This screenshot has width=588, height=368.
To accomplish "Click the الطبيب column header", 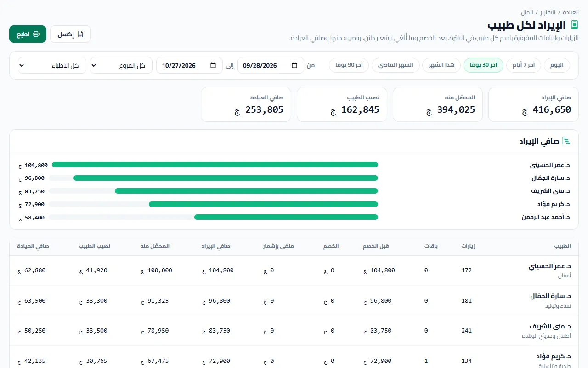I will (x=562, y=246).
